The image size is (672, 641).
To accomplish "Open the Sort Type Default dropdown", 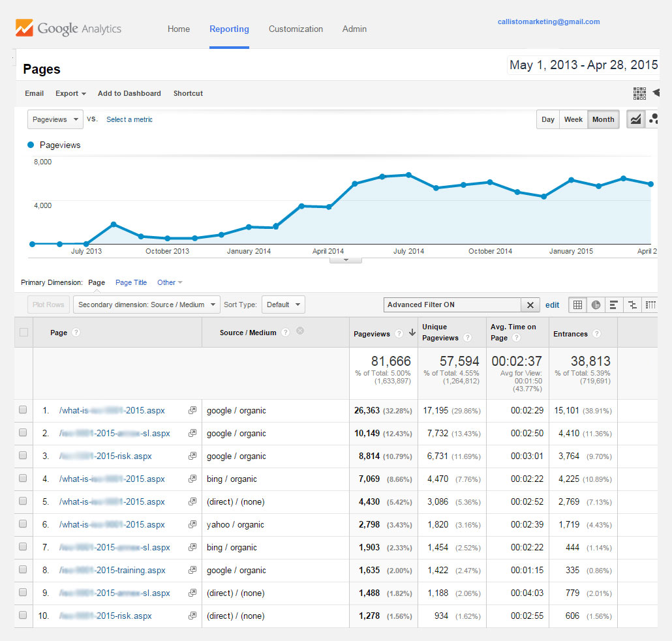I will pos(283,305).
